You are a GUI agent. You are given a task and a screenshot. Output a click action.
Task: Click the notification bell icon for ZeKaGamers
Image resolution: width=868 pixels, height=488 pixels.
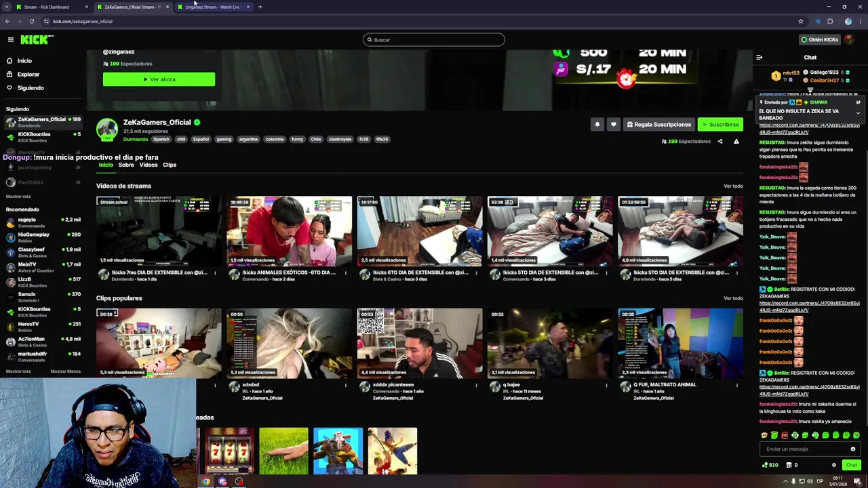(x=597, y=125)
